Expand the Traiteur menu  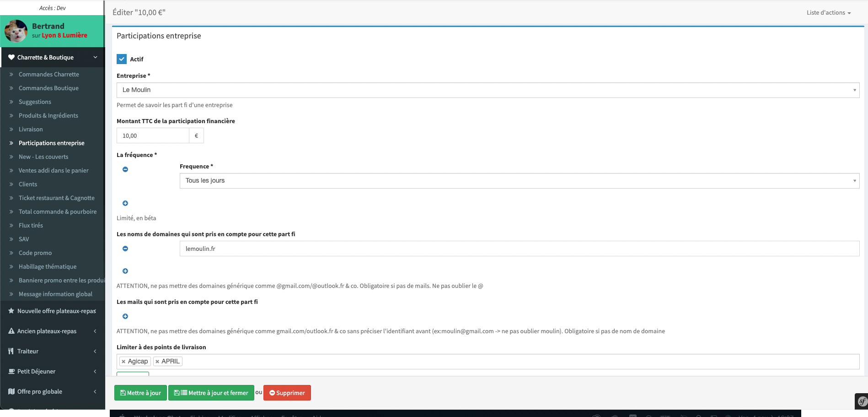pyautogui.click(x=53, y=351)
